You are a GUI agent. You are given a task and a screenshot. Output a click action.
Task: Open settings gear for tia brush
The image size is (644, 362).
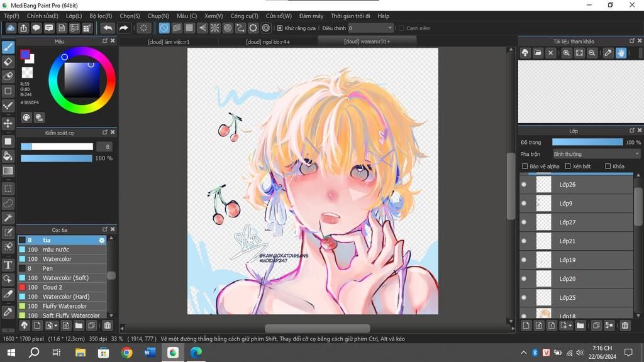point(101,240)
